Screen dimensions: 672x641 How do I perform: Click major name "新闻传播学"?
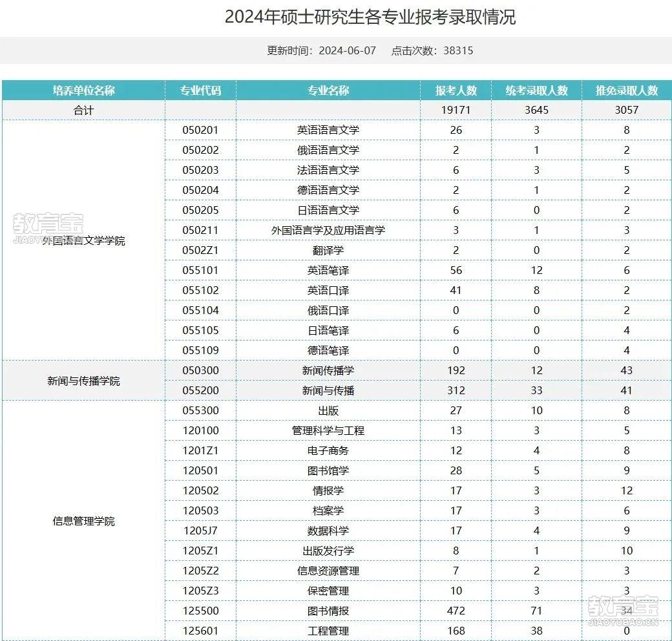pyautogui.click(x=328, y=371)
